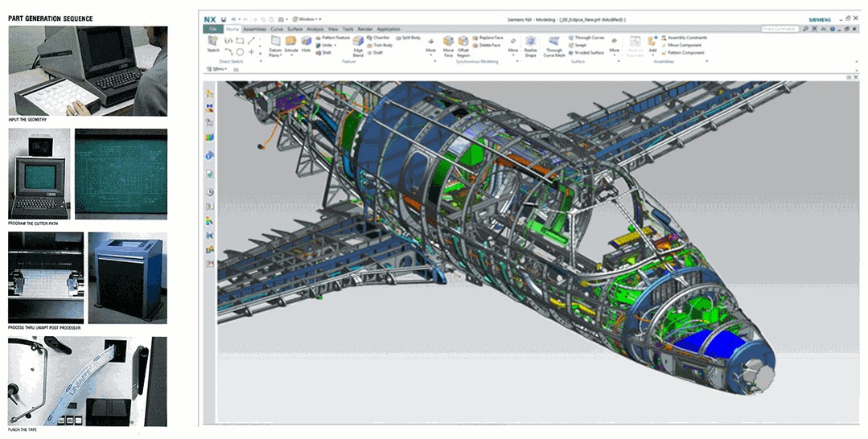Switch to the Surface ribbon tab
The image size is (868, 439).
295,29
